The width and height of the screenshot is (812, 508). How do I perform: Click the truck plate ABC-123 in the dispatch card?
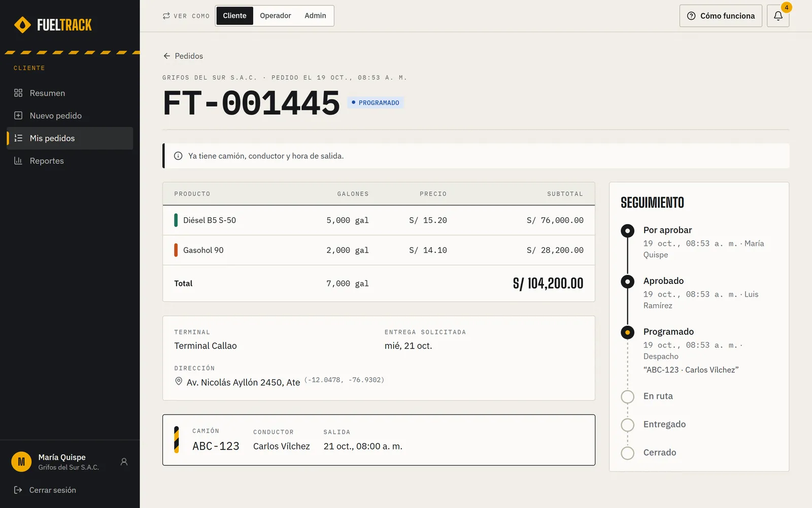pos(216,446)
